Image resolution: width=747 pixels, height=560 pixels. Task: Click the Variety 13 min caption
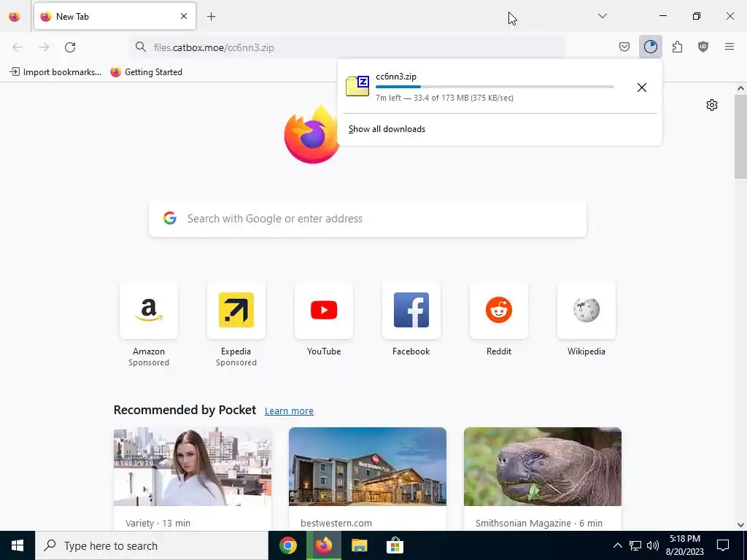[x=158, y=523]
